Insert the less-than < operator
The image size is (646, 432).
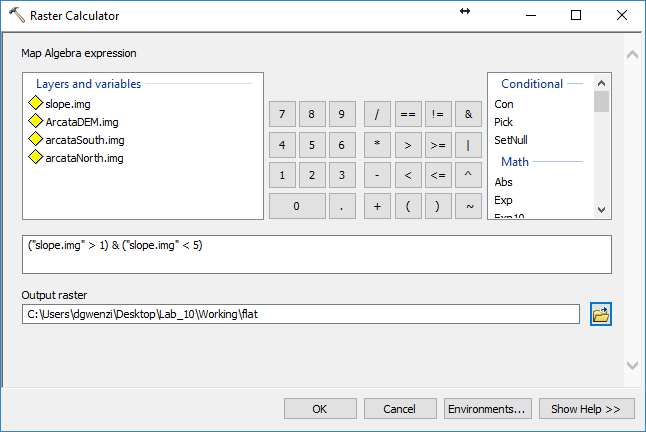point(408,175)
